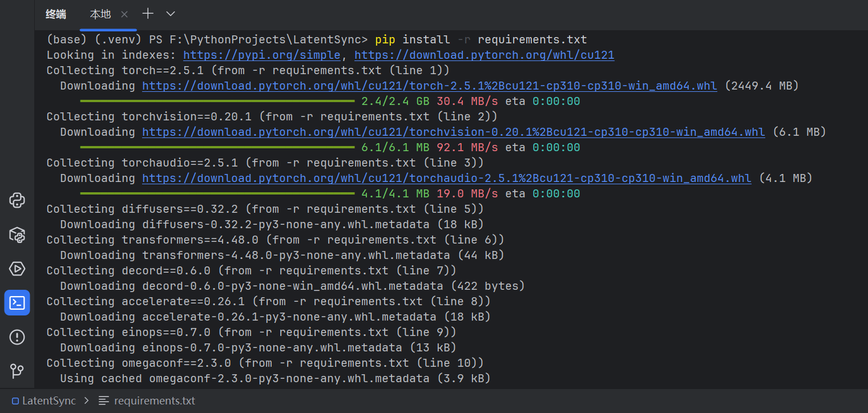Screen dimensions: 868x413
Task: Click the pip install command text
Action: 481,40
